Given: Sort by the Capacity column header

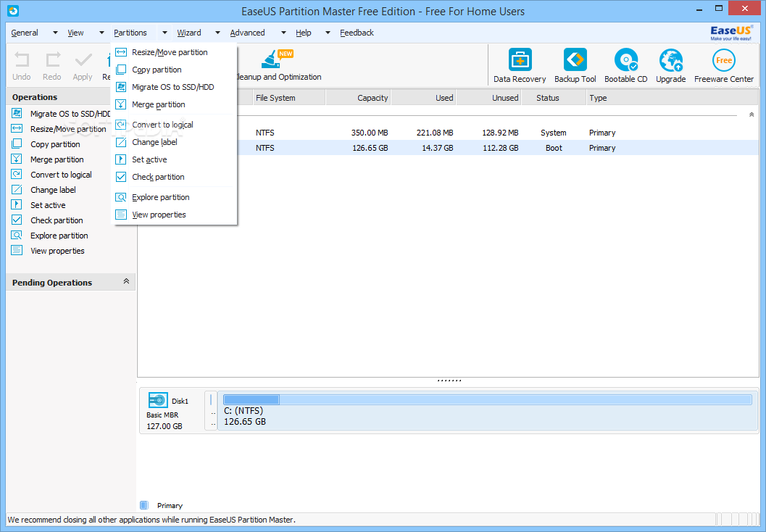Looking at the screenshot, I should click(358, 98).
